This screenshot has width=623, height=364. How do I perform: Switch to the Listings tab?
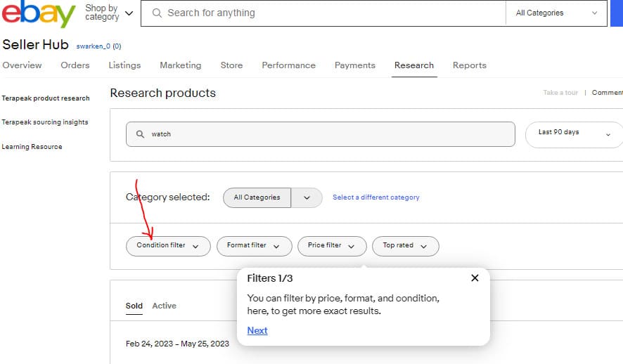[124, 65]
